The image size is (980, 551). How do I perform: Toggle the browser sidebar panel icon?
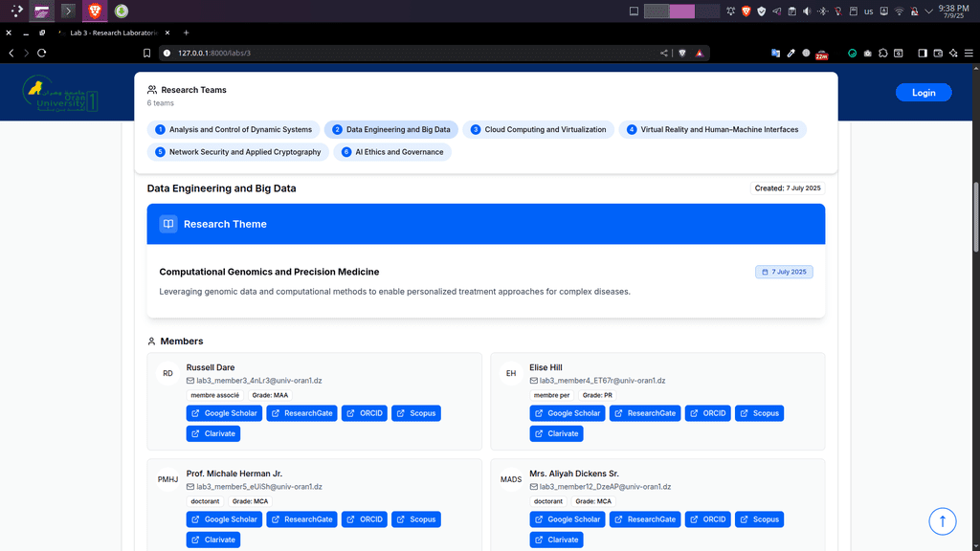pyautogui.click(x=923, y=54)
